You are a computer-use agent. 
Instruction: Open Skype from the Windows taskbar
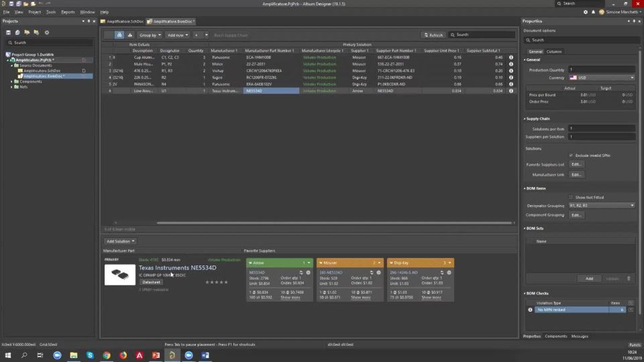coord(90,355)
